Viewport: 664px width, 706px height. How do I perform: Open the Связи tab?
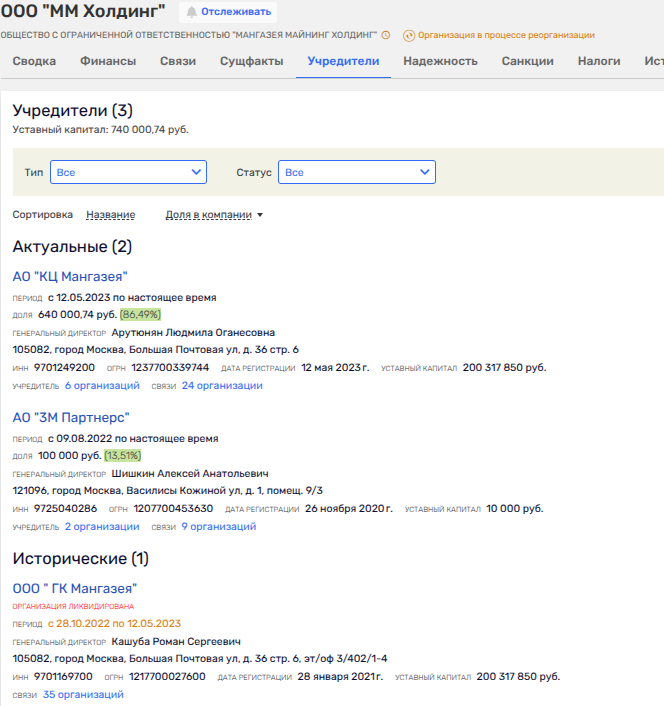[178, 61]
